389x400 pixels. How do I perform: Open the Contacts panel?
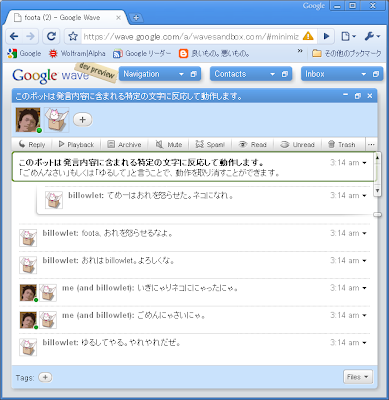230,74
